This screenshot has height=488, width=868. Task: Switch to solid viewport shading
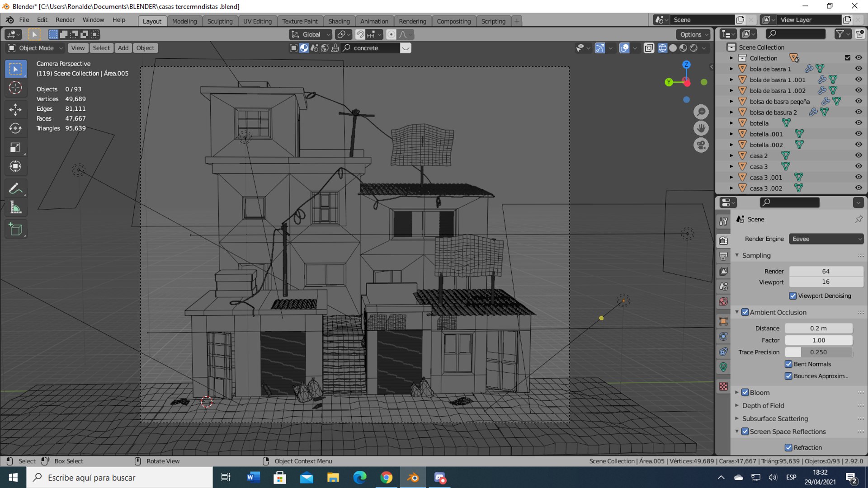pyautogui.click(x=673, y=48)
